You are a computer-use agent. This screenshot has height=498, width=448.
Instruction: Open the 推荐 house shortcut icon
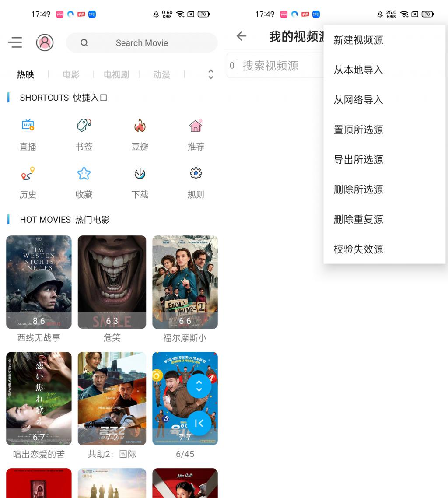point(196,126)
